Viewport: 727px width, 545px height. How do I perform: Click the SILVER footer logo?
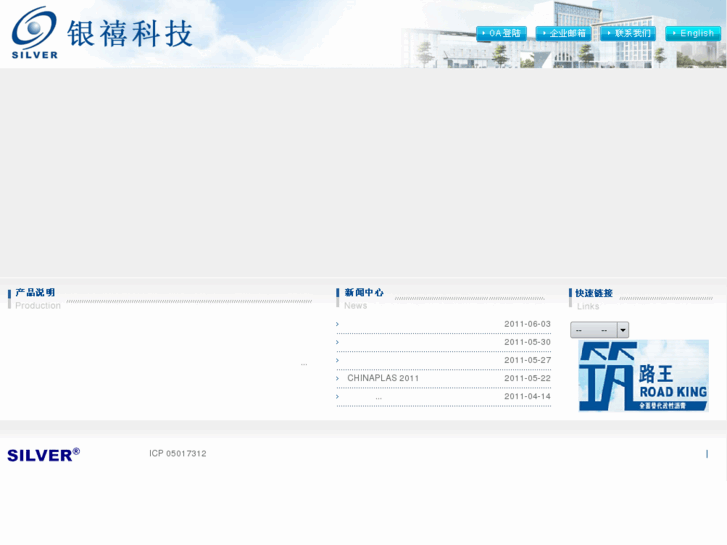44,455
